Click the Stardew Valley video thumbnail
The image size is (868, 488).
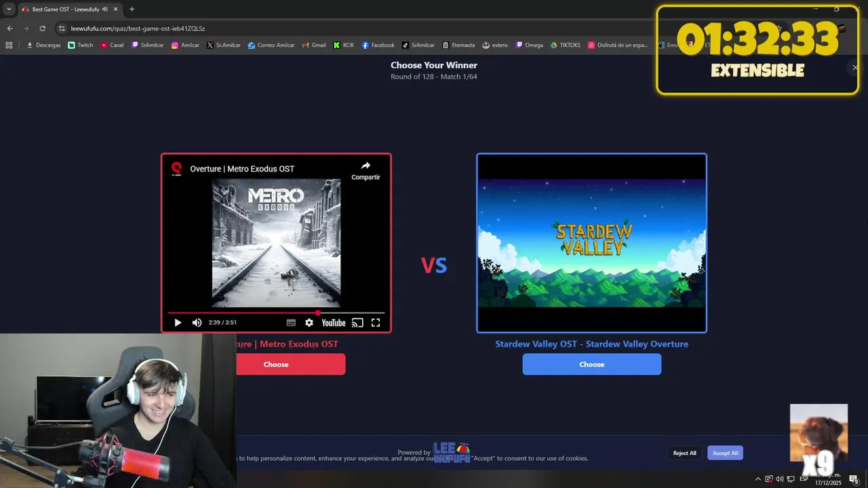591,243
